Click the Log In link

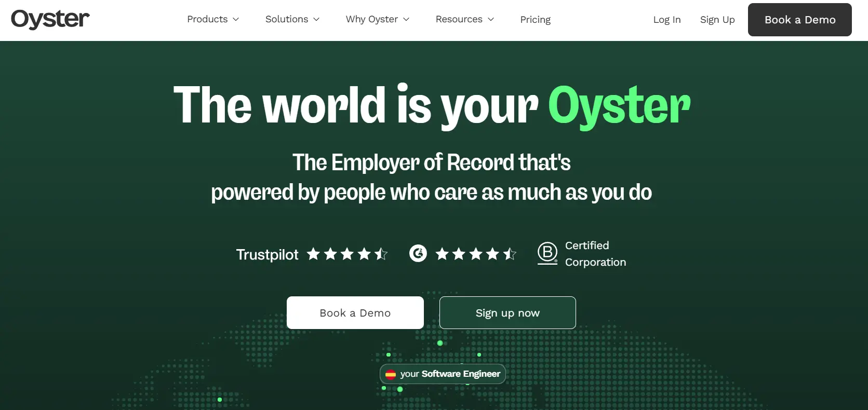(666, 20)
